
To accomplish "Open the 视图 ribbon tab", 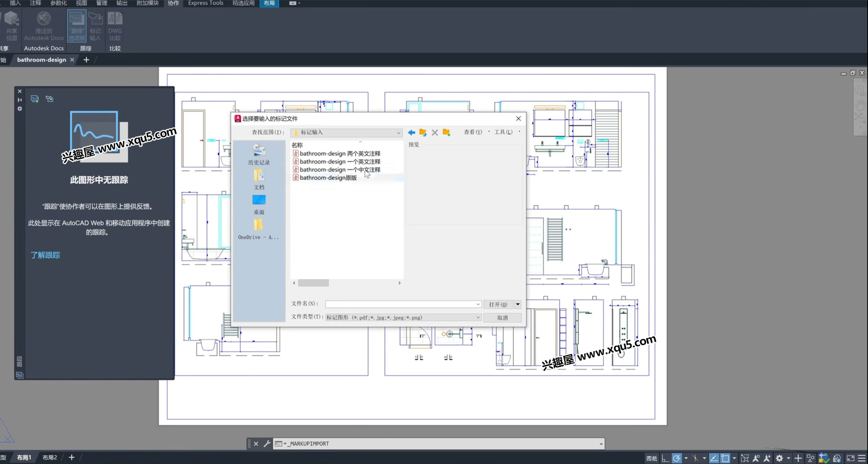I will pyautogui.click(x=82, y=3).
